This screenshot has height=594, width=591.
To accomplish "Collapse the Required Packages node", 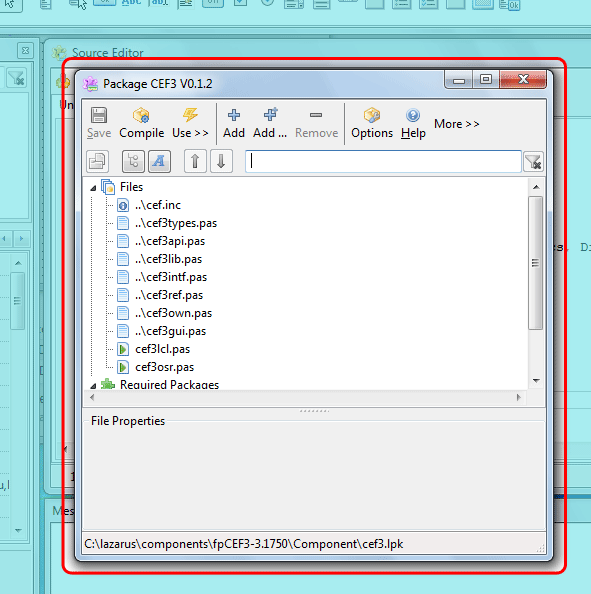I will point(93,386).
